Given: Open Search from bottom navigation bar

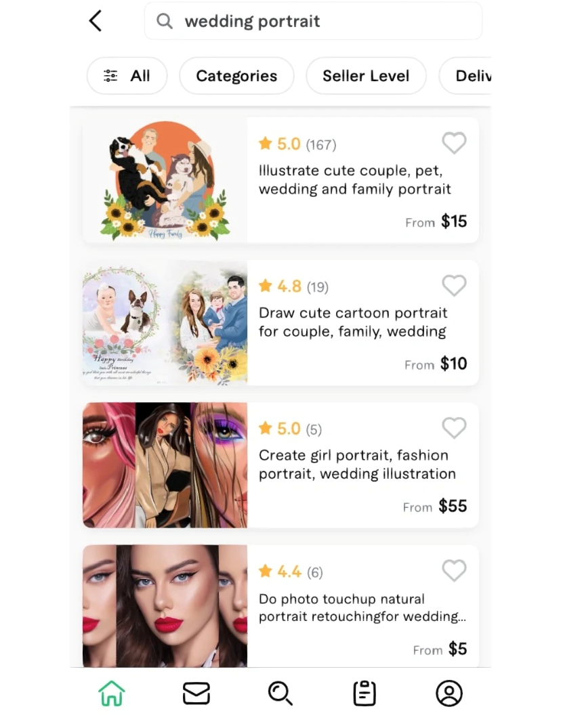Looking at the screenshot, I should 280,693.
